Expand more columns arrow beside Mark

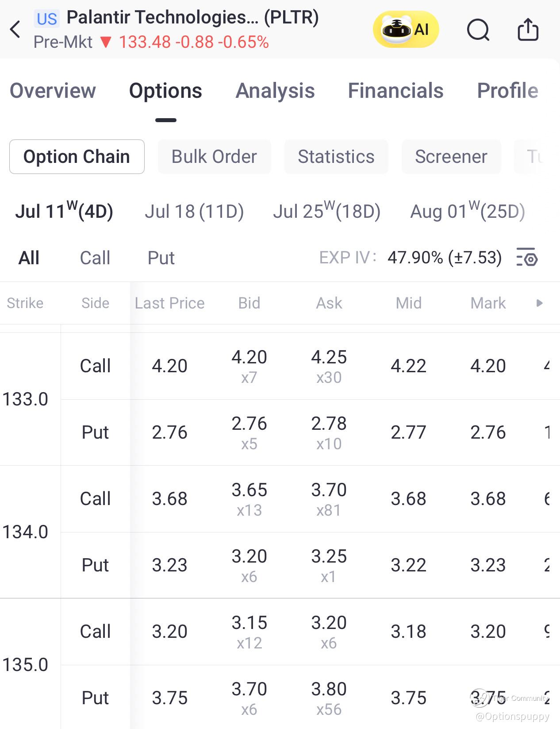539,303
